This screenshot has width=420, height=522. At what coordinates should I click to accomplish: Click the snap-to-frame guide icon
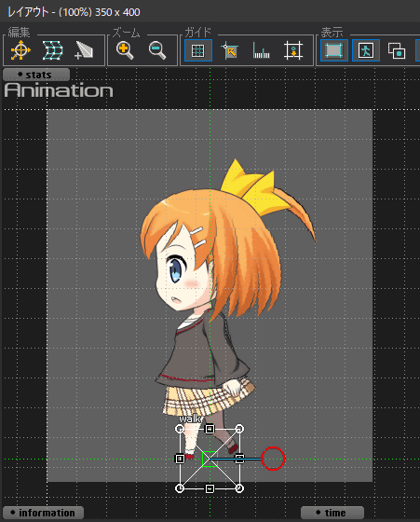click(293, 50)
